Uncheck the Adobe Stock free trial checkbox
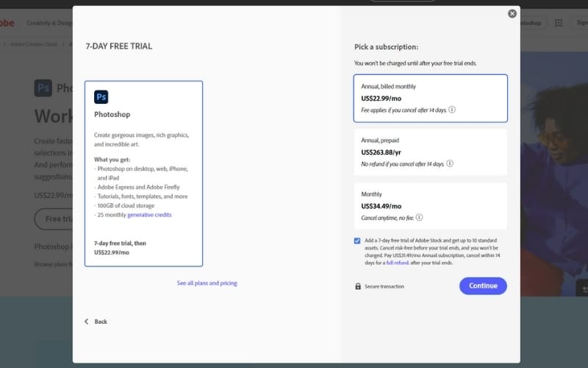This screenshot has width=588, height=368. click(x=357, y=241)
